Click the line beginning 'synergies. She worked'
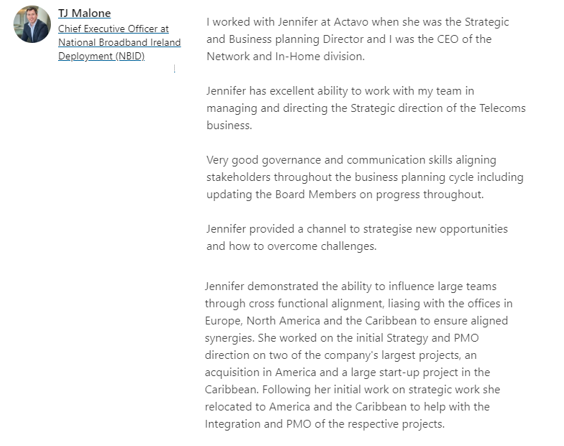564x446 pixels. (x=342, y=338)
